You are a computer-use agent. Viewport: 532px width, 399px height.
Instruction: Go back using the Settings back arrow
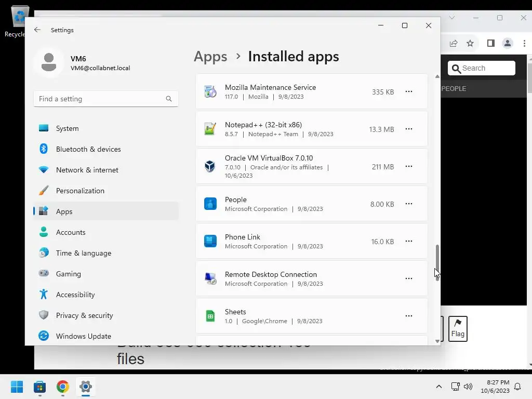37,30
